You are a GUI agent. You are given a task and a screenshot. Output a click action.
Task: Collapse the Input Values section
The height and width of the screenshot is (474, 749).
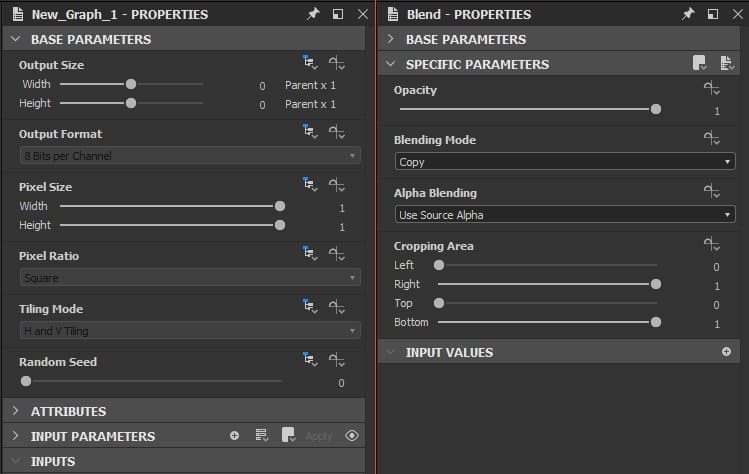pyautogui.click(x=390, y=352)
